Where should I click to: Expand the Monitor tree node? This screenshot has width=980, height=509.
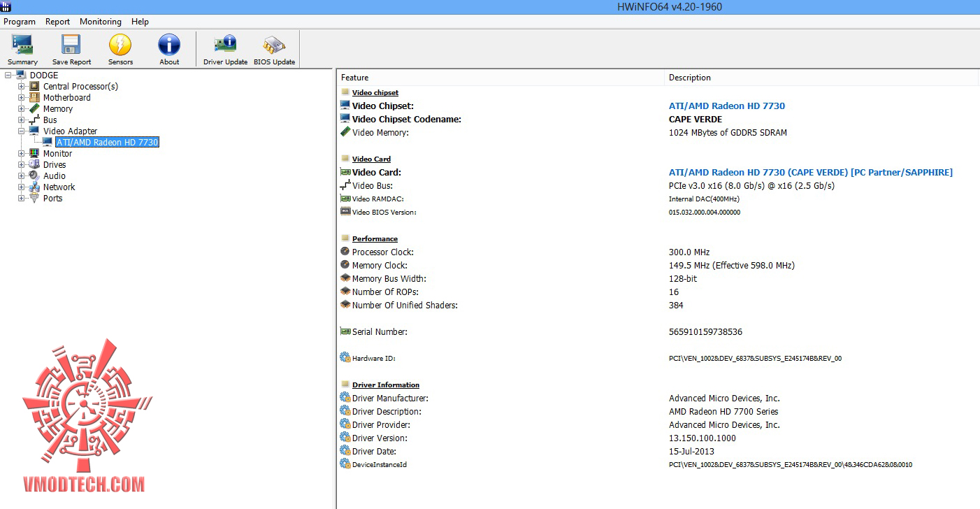pyautogui.click(x=22, y=153)
